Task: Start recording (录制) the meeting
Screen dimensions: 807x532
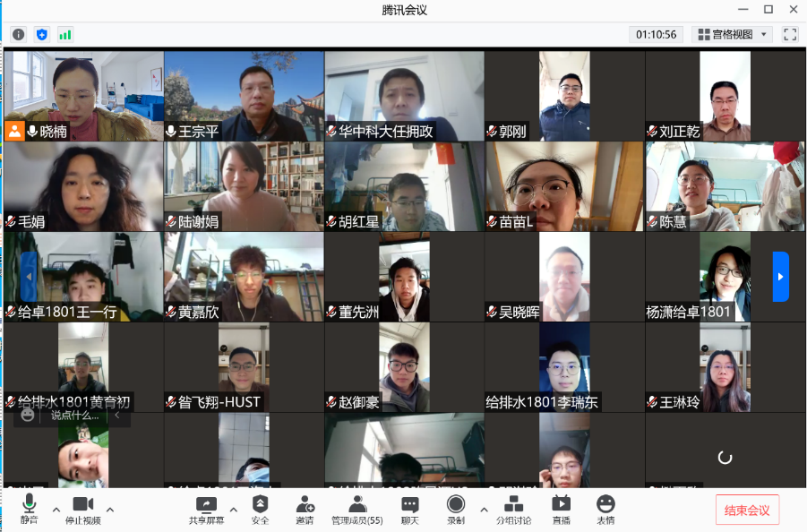Action: click(x=456, y=510)
